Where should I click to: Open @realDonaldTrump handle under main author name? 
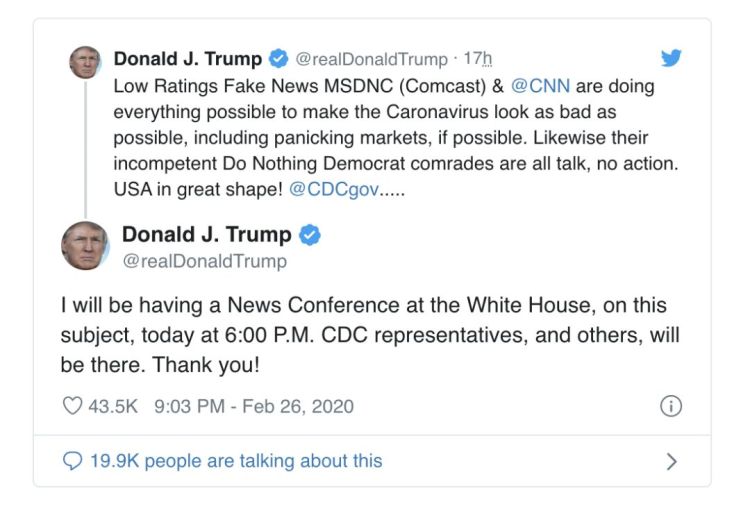pos(205,261)
